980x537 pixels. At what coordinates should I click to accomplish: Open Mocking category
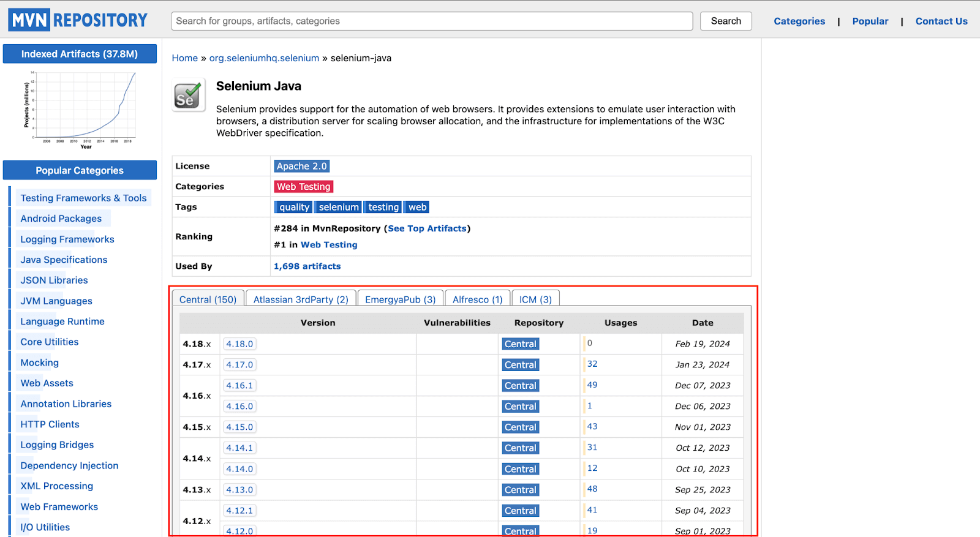pos(40,362)
